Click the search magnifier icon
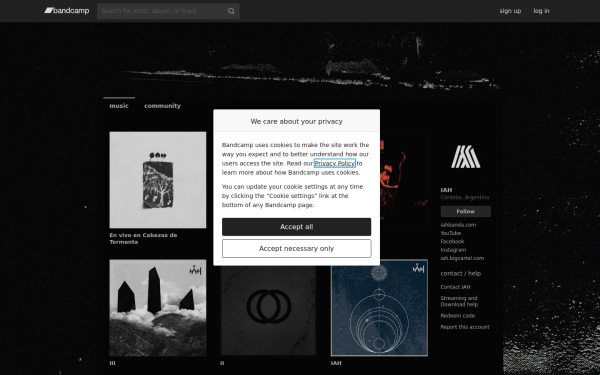 (231, 11)
